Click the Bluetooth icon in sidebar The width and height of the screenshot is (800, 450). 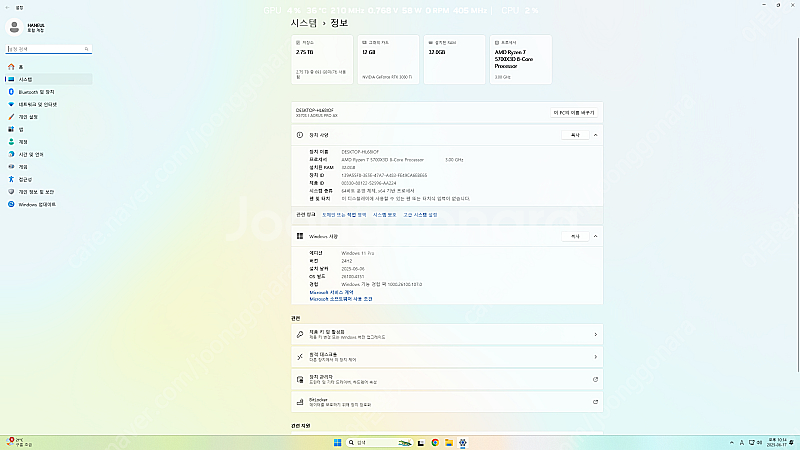pyautogui.click(x=11, y=92)
